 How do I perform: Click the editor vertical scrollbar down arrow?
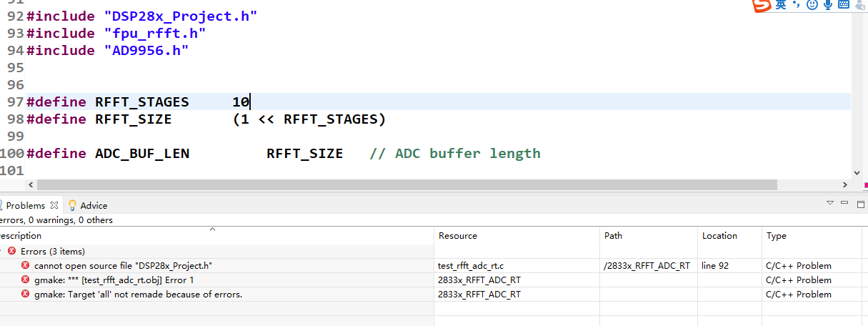tap(857, 172)
